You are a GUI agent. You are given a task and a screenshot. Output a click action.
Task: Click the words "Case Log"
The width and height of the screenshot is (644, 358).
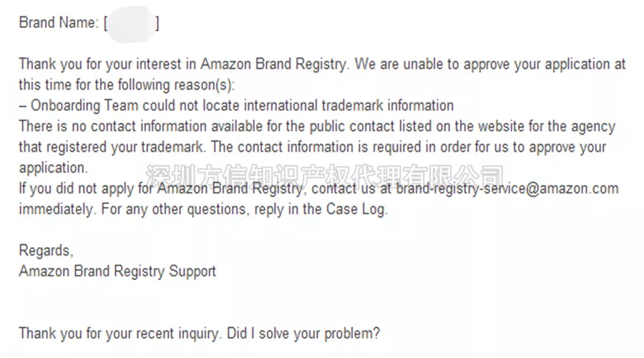point(356,209)
